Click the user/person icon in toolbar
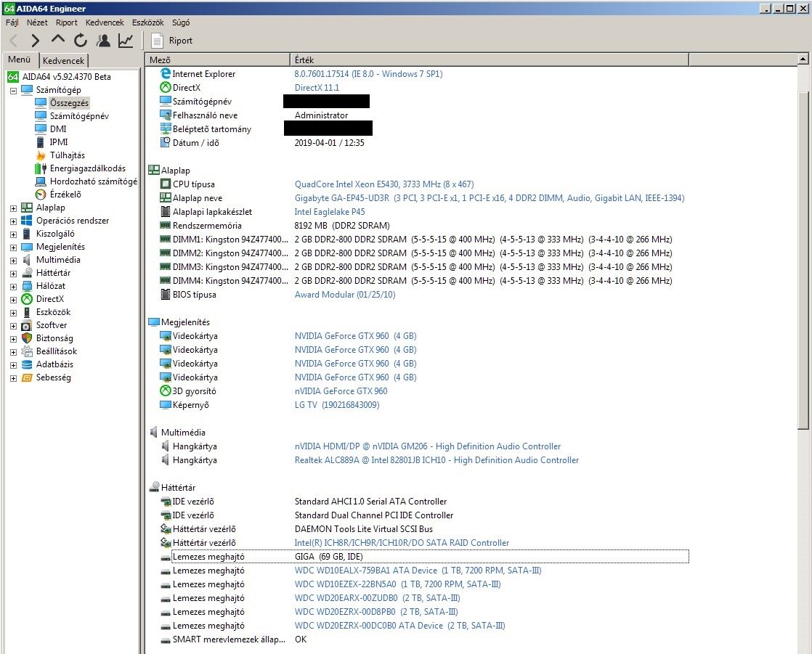 click(103, 41)
